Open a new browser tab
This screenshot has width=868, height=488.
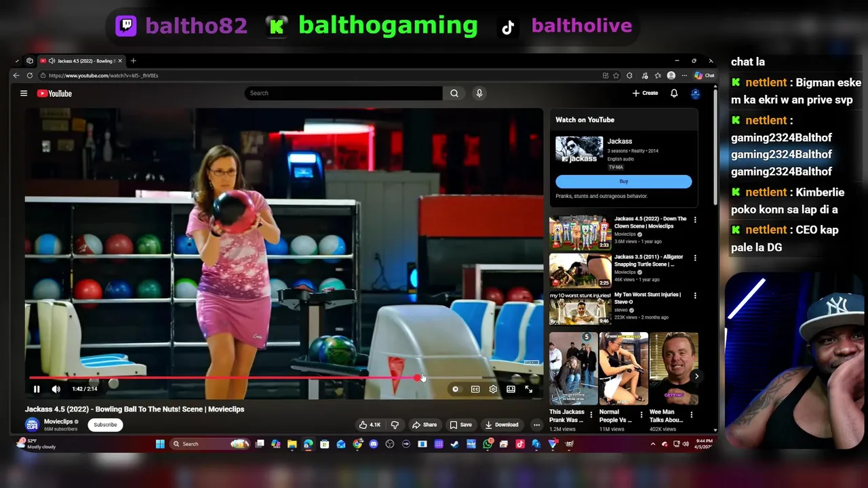tap(133, 61)
